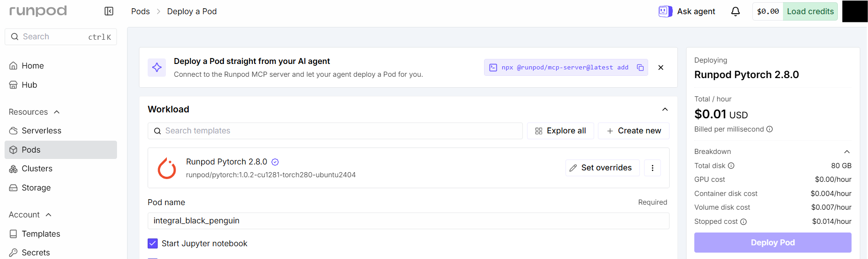
Task: Click the $0.014/hour stopped cost value
Action: [832, 222]
